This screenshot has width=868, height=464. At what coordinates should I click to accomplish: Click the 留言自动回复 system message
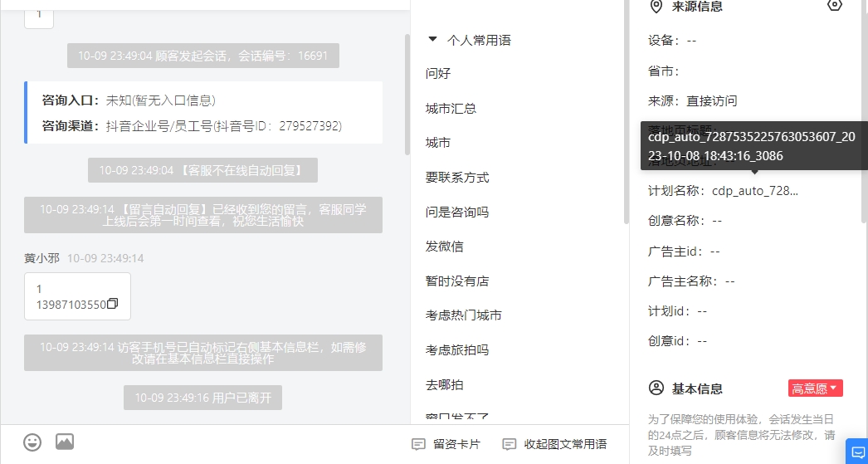pos(203,215)
